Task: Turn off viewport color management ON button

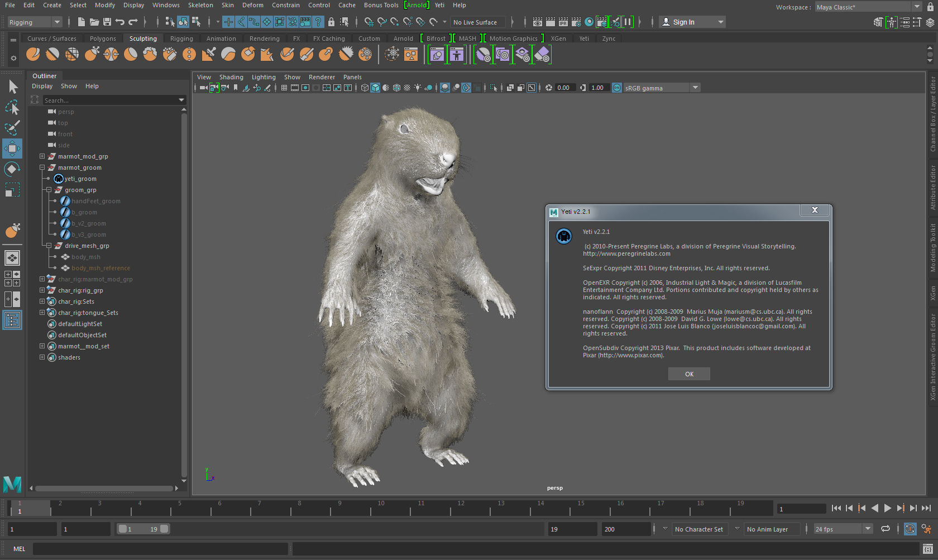Action: (617, 88)
